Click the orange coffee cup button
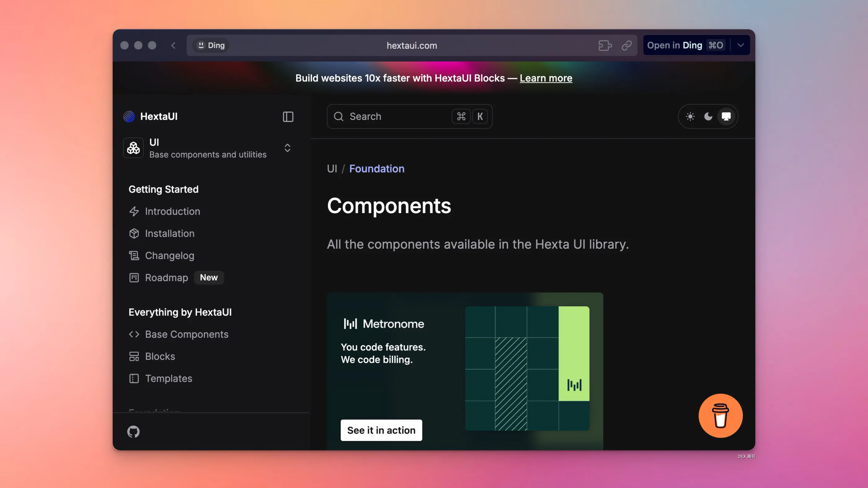 [720, 415]
